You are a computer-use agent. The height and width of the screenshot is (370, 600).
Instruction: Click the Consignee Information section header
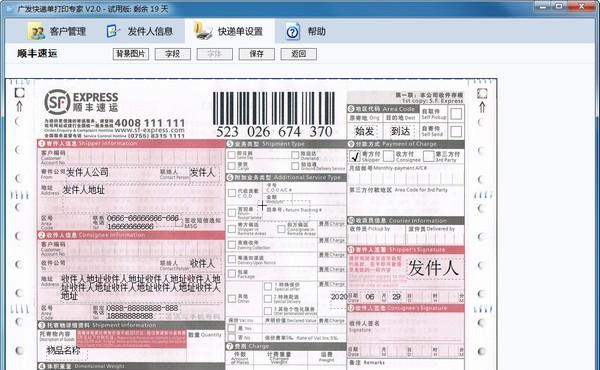pos(131,235)
